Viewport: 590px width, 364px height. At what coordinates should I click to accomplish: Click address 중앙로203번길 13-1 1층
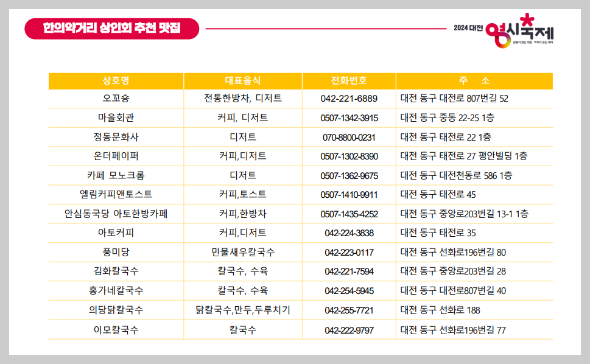point(484,214)
